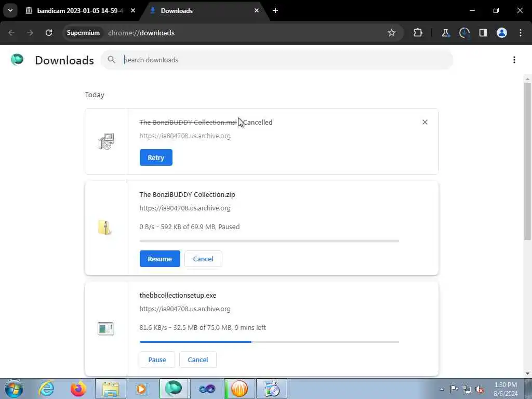This screenshot has width=532, height=399.
Task: Resume the paused zip download
Action: 160,259
